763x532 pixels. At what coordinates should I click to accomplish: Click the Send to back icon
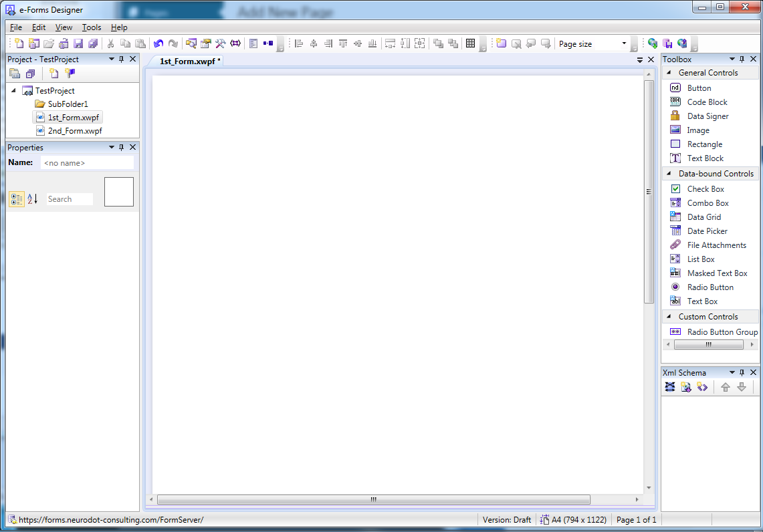(453, 43)
